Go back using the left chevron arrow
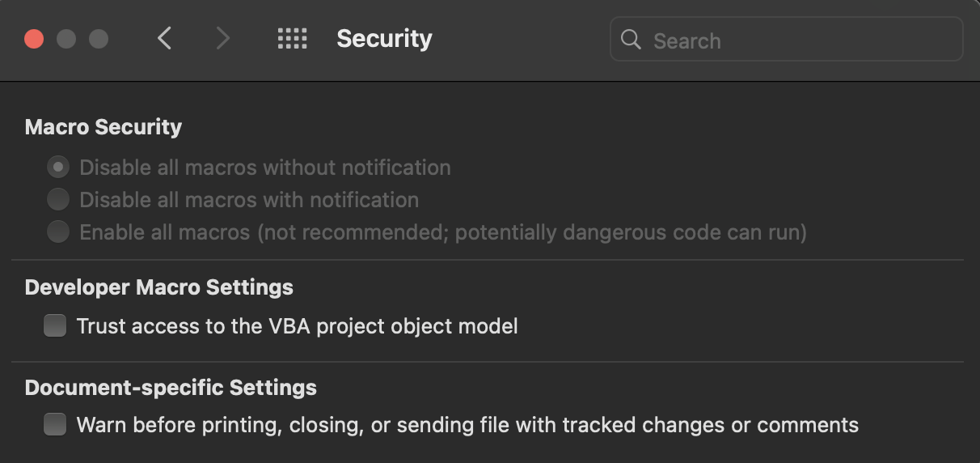The height and width of the screenshot is (463, 980). (165, 38)
